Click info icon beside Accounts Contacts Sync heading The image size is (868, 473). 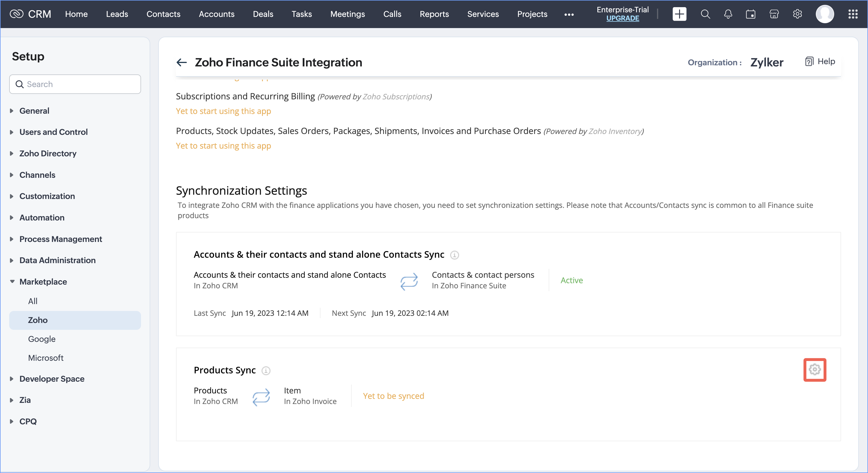tap(454, 255)
